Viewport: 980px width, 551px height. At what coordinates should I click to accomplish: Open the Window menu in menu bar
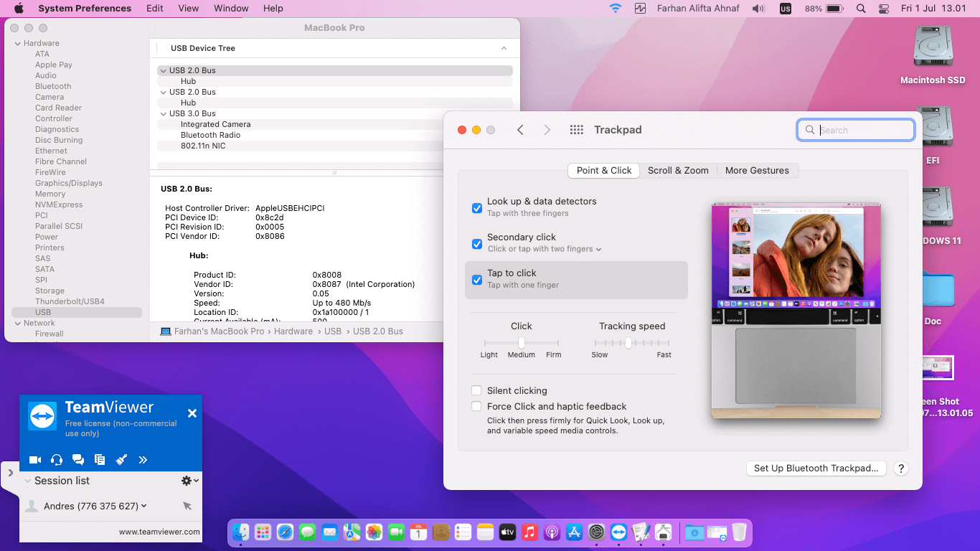coord(231,9)
